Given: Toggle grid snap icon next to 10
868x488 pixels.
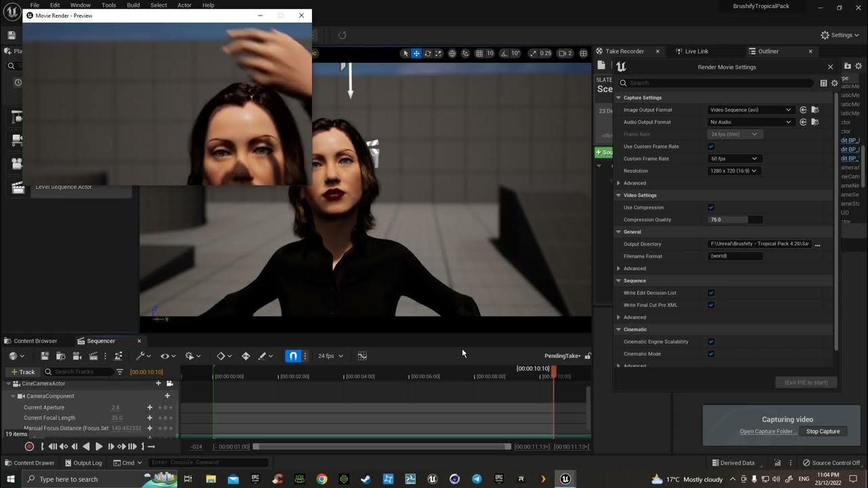Looking at the screenshot, I should click(x=479, y=54).
